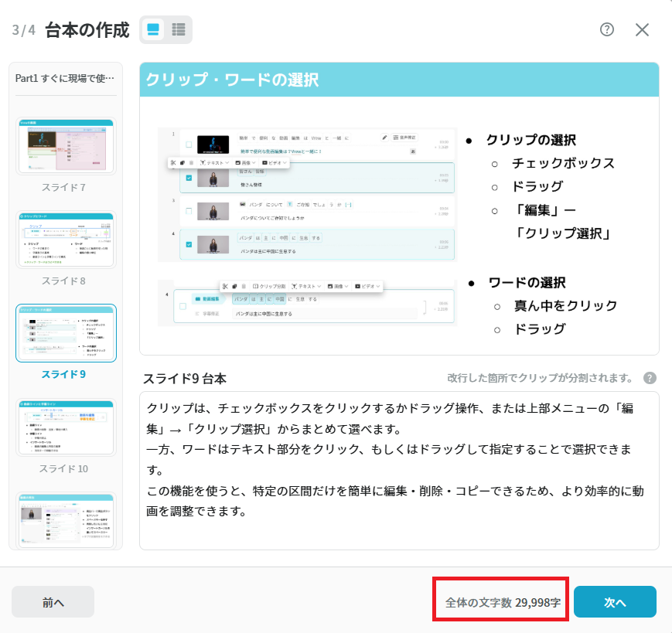Select the スライド 10 thumbnail
This screenshot has width=672, height=633.
coord(66,427)
